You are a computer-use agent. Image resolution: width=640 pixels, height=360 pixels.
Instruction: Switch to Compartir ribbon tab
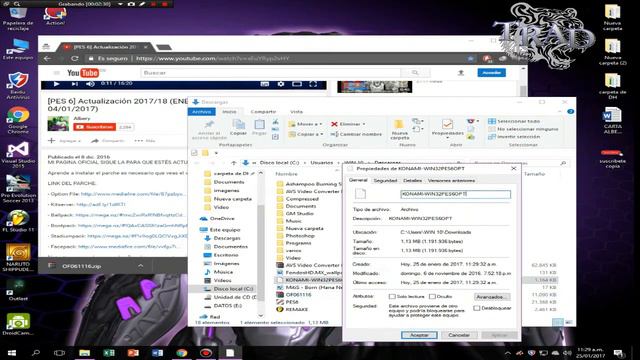tap(263, 111)
